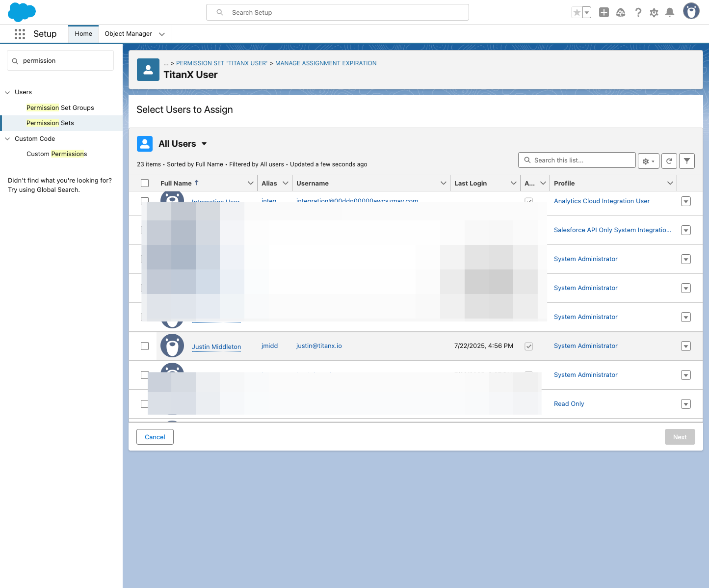Viewport: 709px width, 588px height.
Task: Open the All Users list view dropdown
Action: pyautogui.click(x=204, y=144)
